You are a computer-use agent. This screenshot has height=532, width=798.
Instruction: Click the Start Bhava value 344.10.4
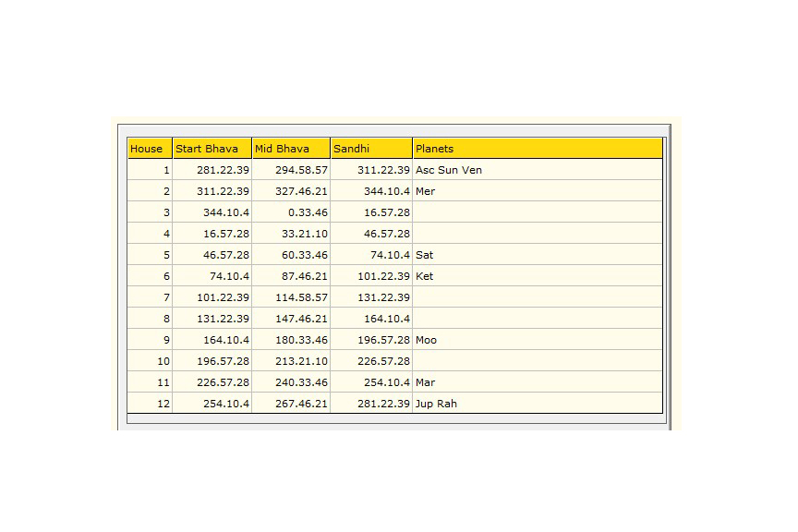[224, 212]
